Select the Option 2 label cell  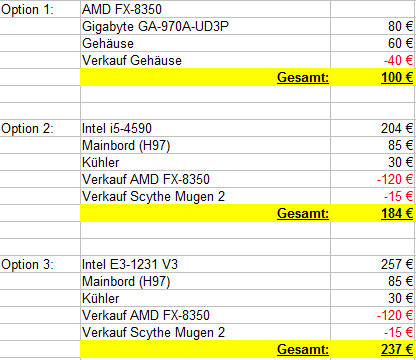coord(40,128)
